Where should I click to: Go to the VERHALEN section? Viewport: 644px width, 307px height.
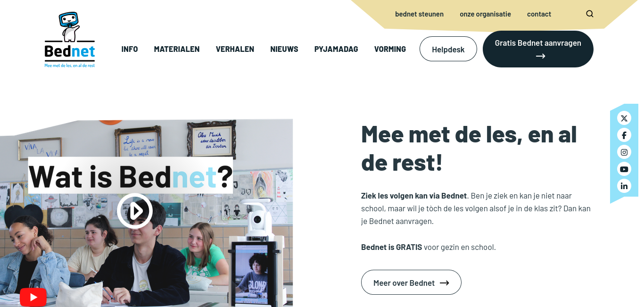coord(235,49)
